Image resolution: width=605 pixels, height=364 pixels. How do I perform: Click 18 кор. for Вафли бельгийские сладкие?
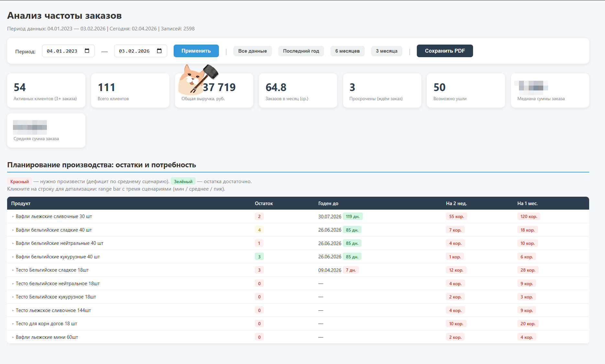pyautogui.click(x=527, y=230)
